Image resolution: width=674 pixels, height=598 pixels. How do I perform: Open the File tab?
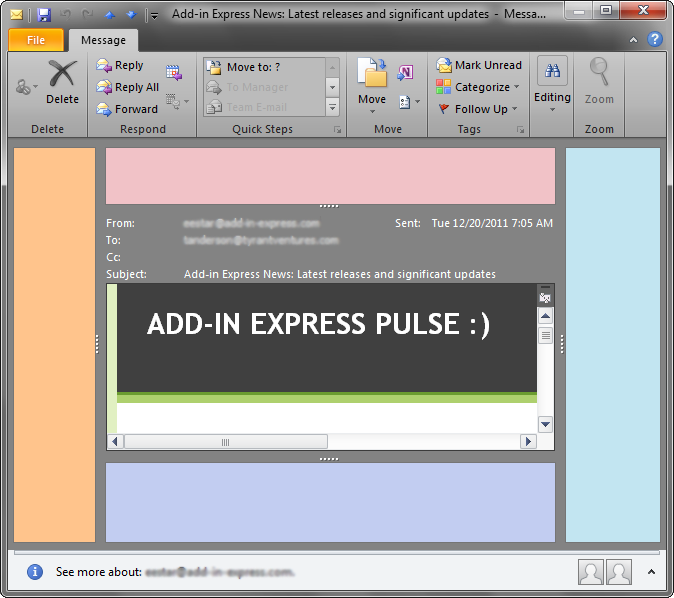tap(36, 40)
